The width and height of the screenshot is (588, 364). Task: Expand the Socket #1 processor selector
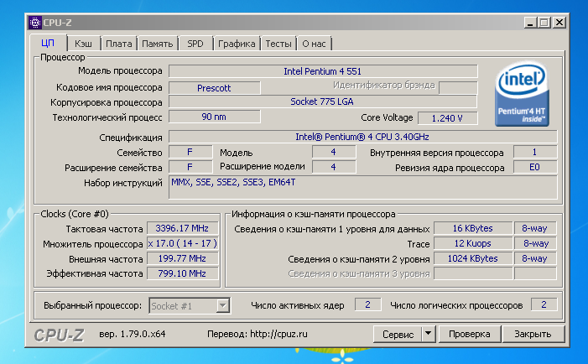click(223, 306)
